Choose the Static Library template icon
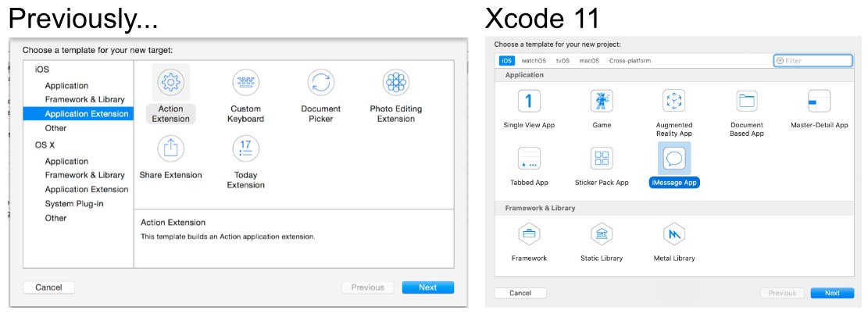Image resolution: width=868 pixels, height=328 pixels. (x=601, y=234)
